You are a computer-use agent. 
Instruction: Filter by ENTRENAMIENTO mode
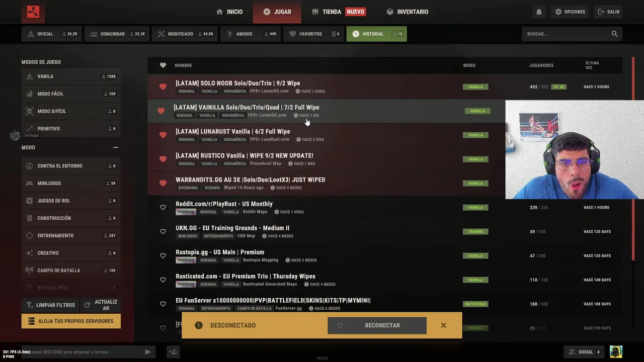[71, 235]
